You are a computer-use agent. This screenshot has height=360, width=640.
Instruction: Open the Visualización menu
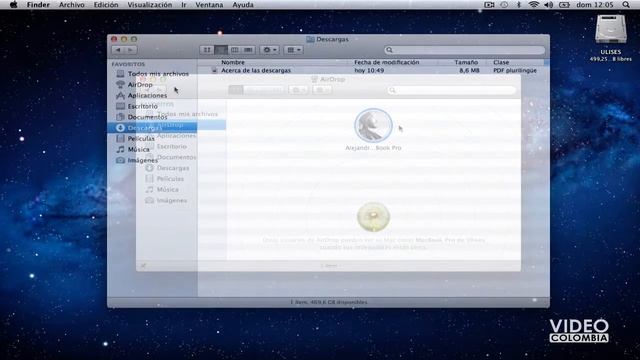150,5
